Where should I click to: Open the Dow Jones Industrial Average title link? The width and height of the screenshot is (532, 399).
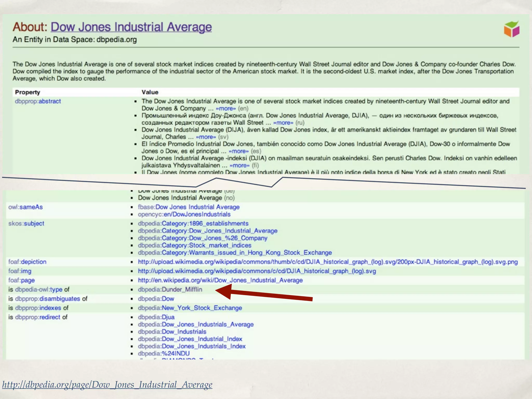click(x=131, y=27)
